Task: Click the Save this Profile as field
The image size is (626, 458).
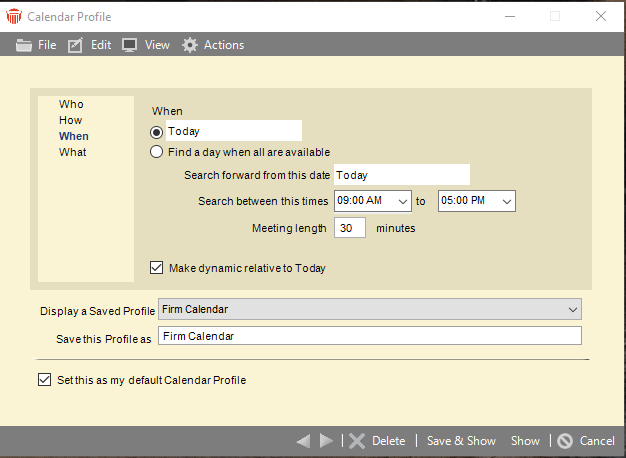Action: [x=370, y=336]
